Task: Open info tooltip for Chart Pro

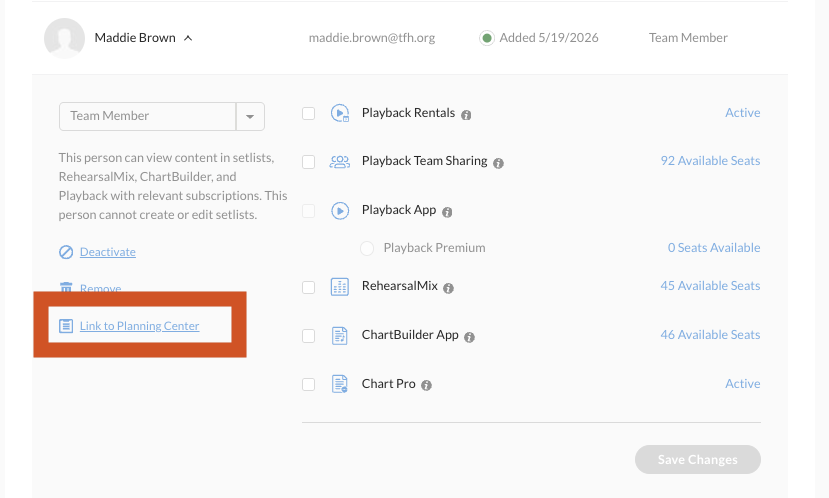Action: [426, 385]
